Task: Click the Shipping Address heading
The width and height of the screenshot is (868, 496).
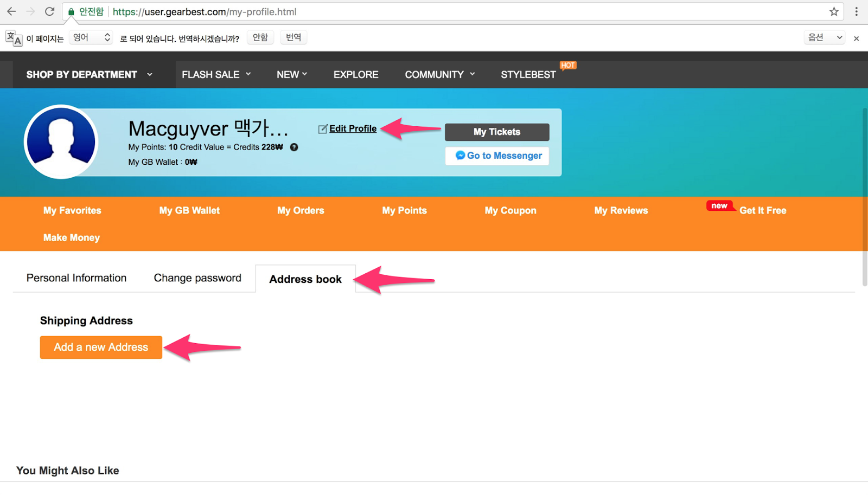Action: pyautogui.click(x=86, y=320)
